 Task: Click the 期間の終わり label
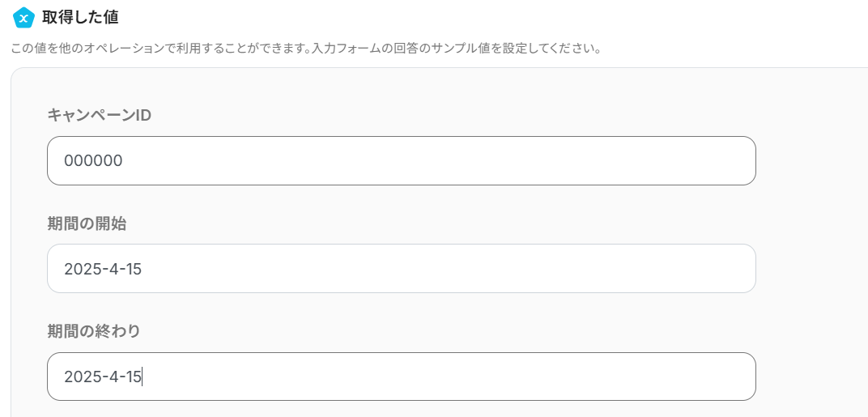(x=94, y=330)
